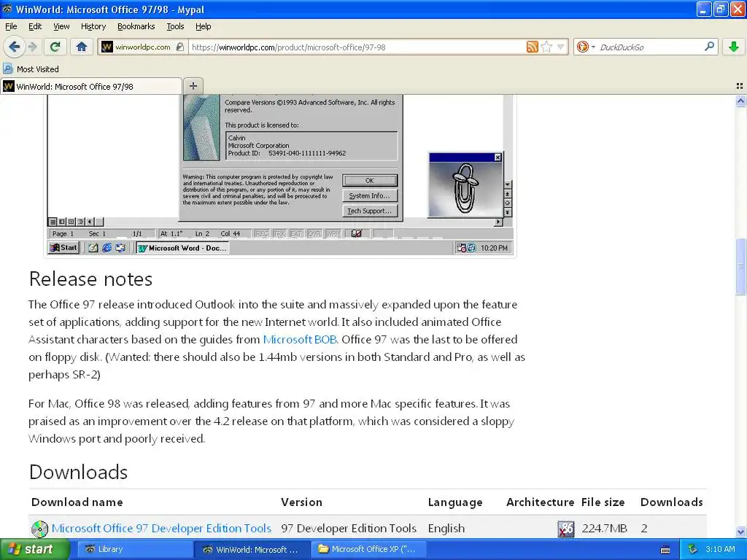Viewport: 747px width, 560px height.
Task: Open the Tools menu
Action: pyautogui.click(x=175, y=26)
